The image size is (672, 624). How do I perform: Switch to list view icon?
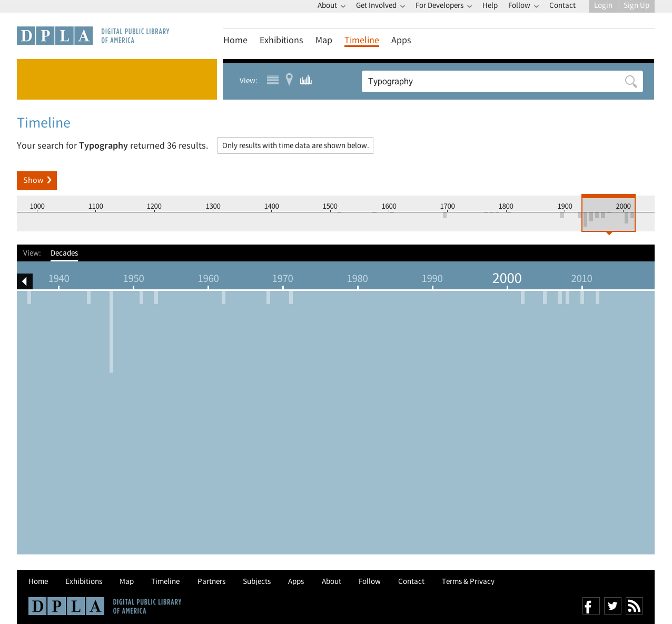[x=272, y=80]
